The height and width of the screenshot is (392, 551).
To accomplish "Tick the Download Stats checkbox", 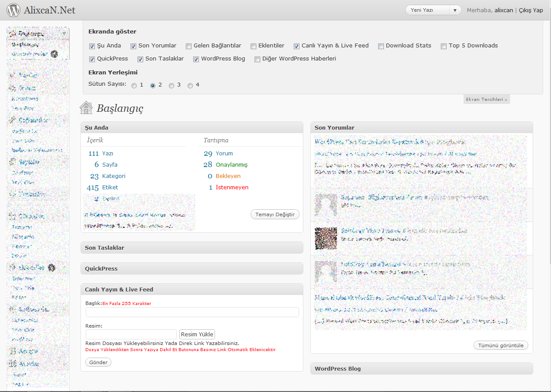I will click(381, 46).
